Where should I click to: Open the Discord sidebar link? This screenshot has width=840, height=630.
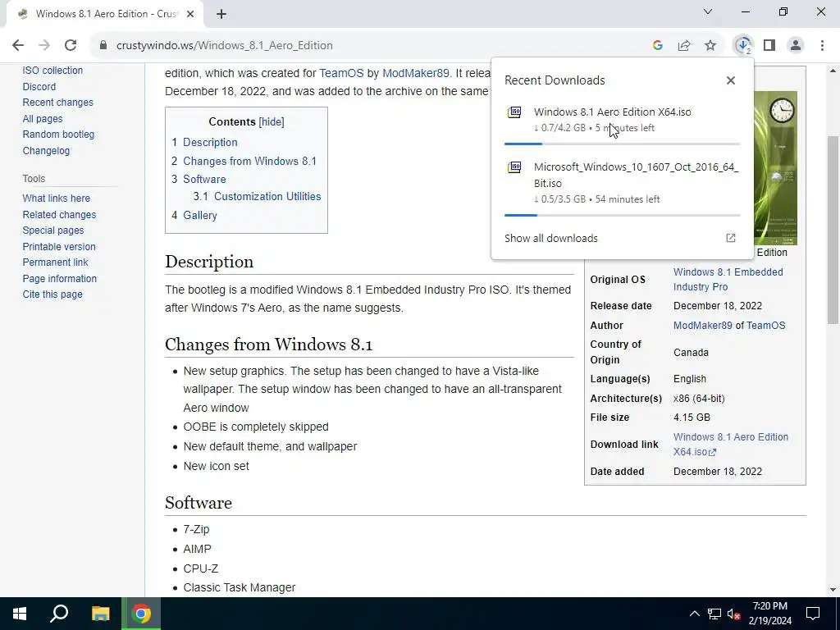39,87
